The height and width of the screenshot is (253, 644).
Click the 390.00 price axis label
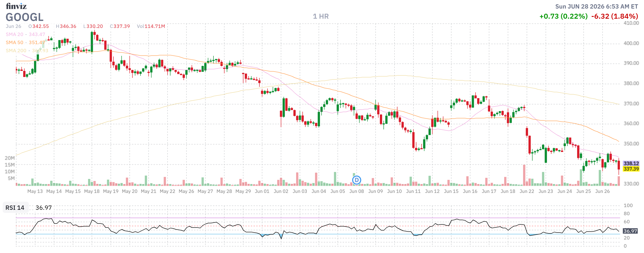click(x=631, y=63)
